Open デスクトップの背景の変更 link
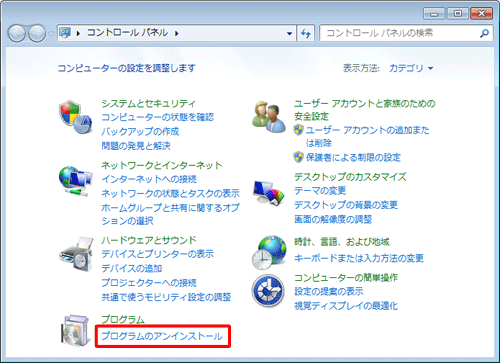 point(346,205)
